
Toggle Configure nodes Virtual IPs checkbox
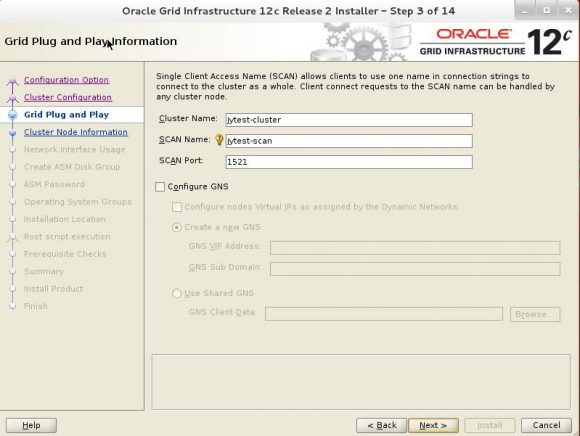tap(177, 207)
